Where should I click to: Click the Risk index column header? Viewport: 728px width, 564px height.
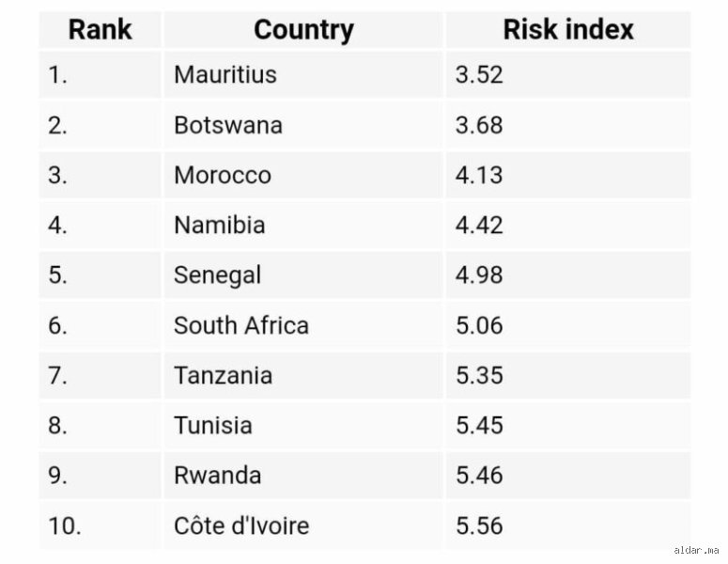568,30
